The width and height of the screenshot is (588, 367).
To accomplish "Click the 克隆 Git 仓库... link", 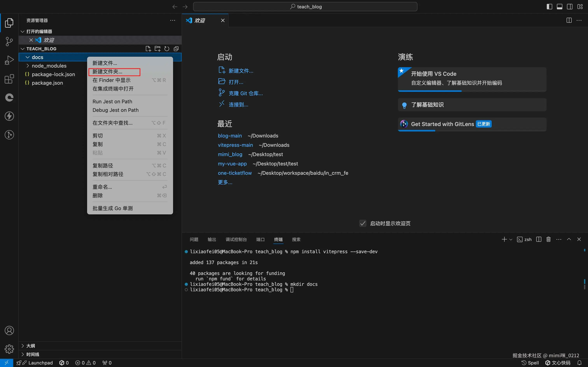I will click(x=246, y=93).
